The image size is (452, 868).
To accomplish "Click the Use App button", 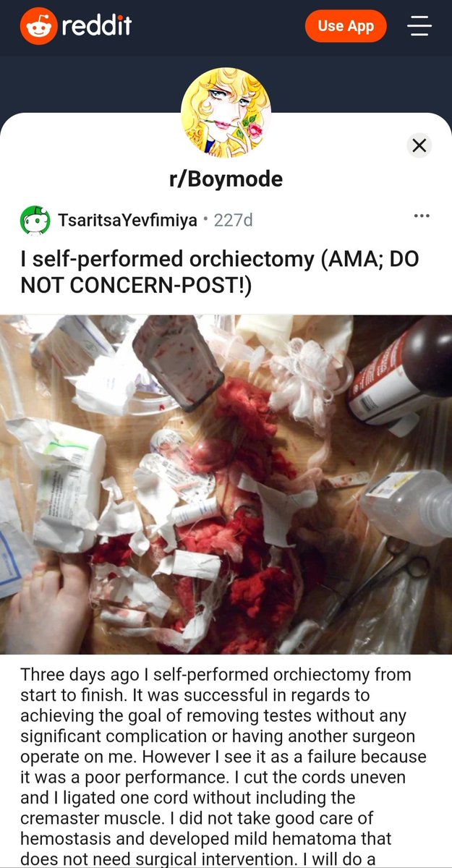I will click(346, 27).
